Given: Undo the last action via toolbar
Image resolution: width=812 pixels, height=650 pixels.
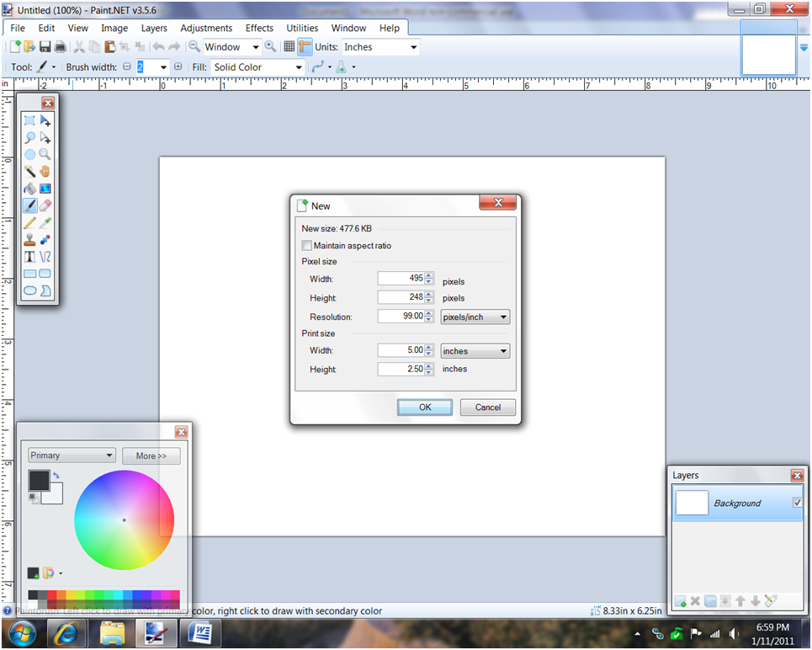Looking at the screenshot, I should (159, 46).
